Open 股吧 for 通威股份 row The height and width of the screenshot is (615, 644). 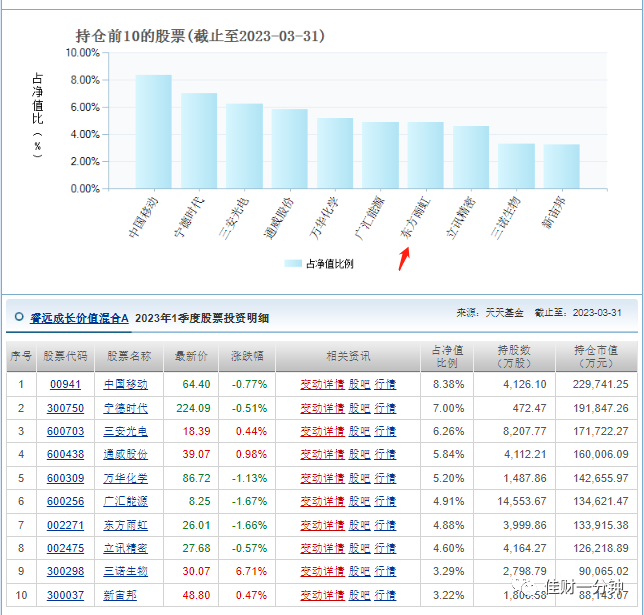coord(359,454)
